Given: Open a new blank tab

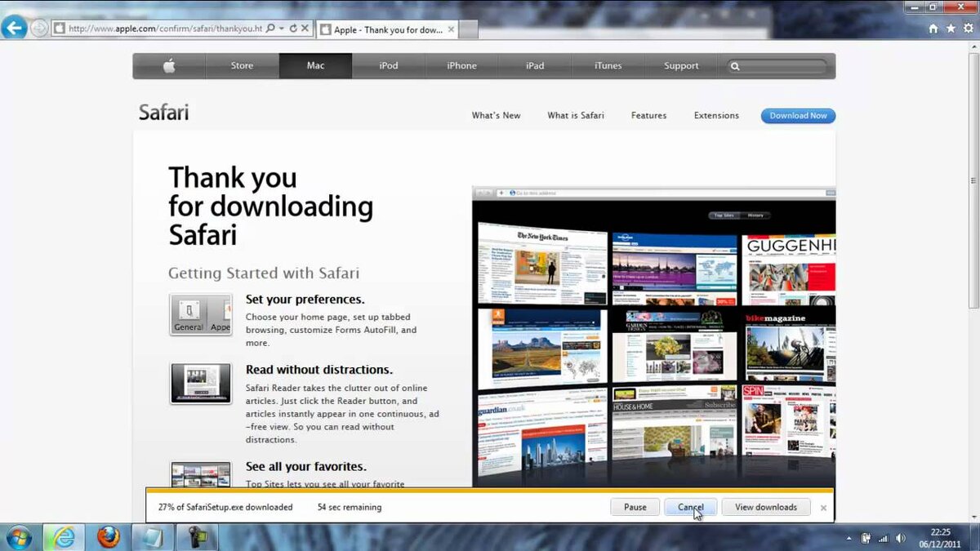Looking at the screenshot, I should tap(469, 29).
